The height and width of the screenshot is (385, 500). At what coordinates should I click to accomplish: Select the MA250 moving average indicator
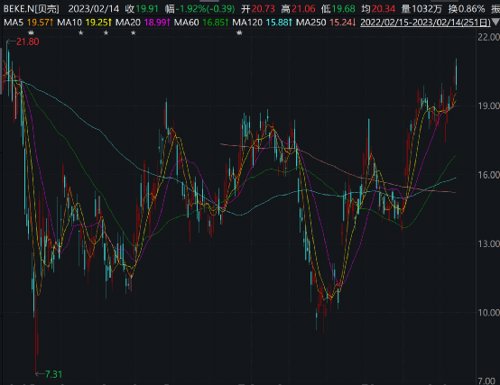pos(326,23)
